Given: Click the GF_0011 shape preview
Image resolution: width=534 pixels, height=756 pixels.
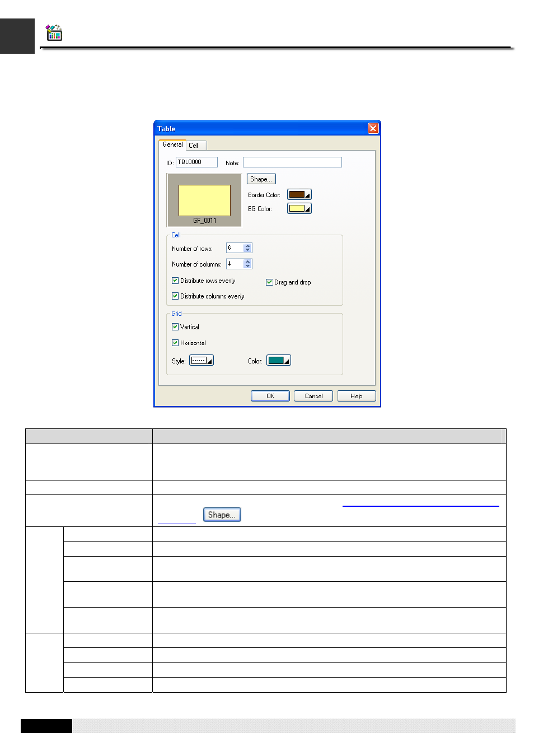Looking at the screenshot, I should click(x=204, y=200).
